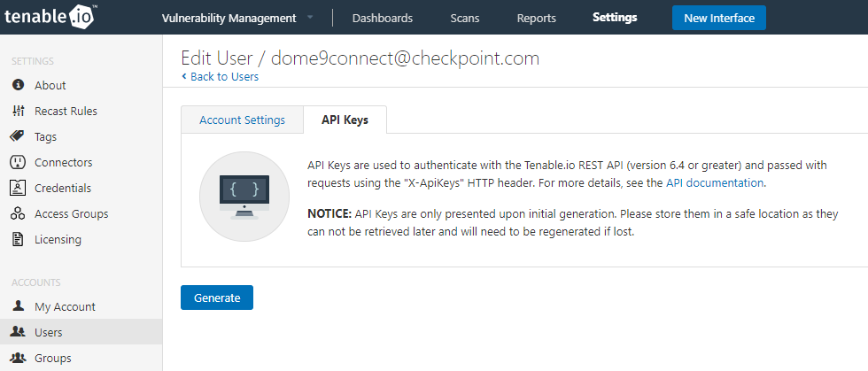Click the Connectors outlet icon
Image resolution: width=868 pixels, height=371 pixels.
(x=19, y=162)
